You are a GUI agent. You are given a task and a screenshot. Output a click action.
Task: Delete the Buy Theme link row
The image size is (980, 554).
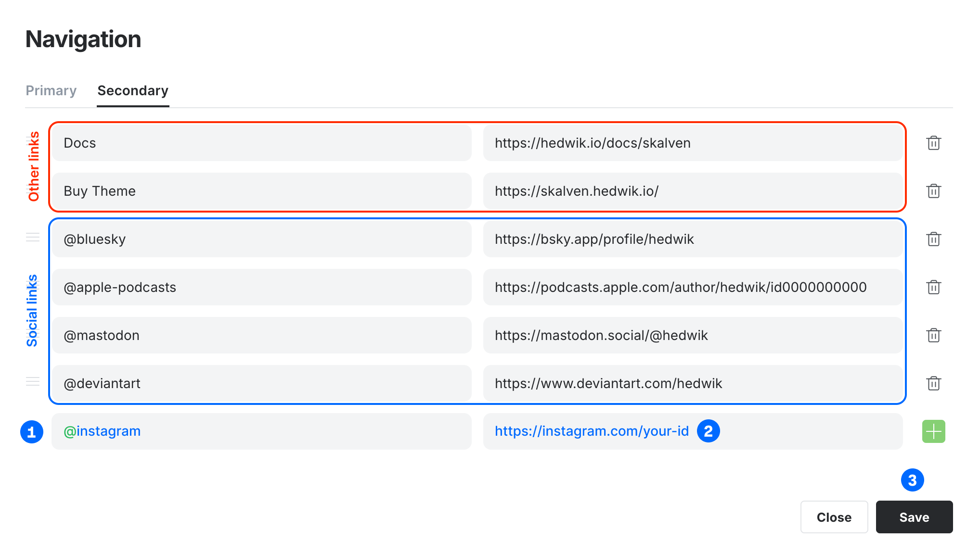pyautogui.click(x=933, y=191)
